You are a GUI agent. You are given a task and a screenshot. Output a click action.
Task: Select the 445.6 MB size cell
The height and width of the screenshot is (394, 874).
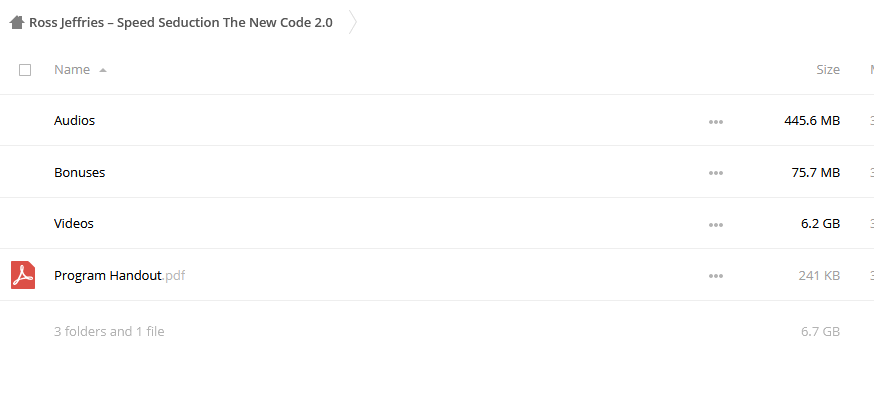(812, 120)
